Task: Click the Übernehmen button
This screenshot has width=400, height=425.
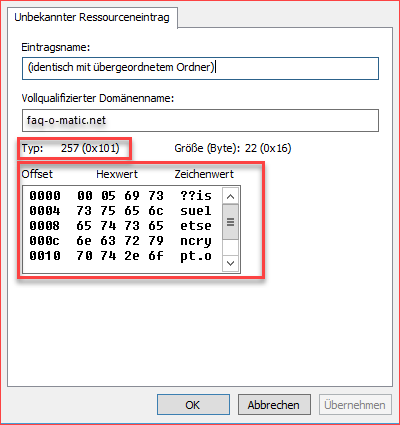Action: 355,405
